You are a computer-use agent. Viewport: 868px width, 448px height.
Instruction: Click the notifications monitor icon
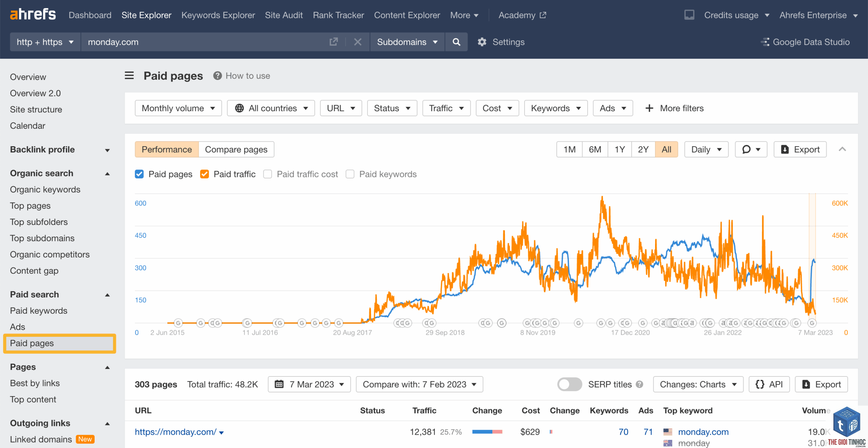pyautogui.click(x=689, y=15)
